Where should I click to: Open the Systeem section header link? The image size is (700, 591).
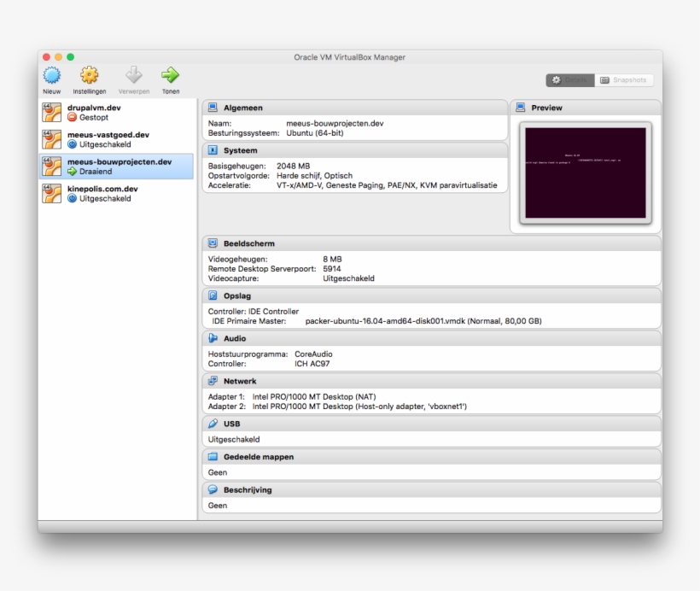pos(240,150)
